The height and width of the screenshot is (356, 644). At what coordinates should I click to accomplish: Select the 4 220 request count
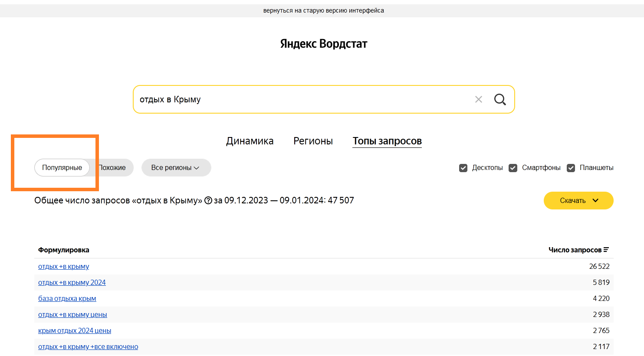click(x=601, y=298)
